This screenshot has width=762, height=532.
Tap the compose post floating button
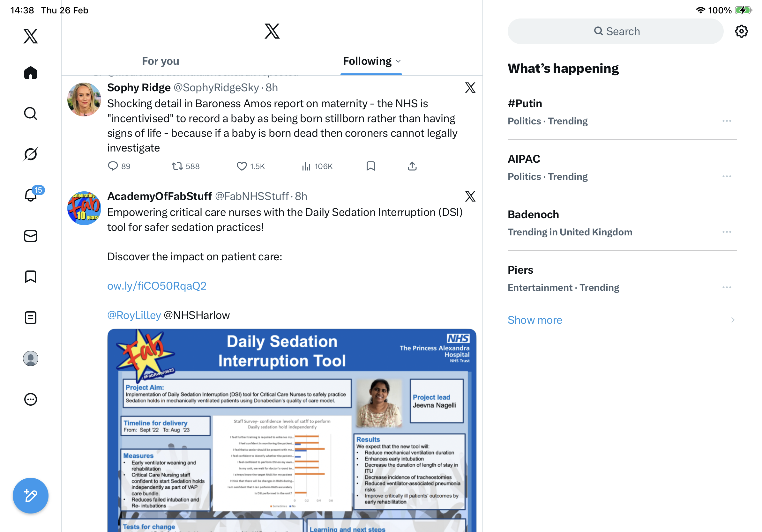pyautogui.click(x=31, y=496)
